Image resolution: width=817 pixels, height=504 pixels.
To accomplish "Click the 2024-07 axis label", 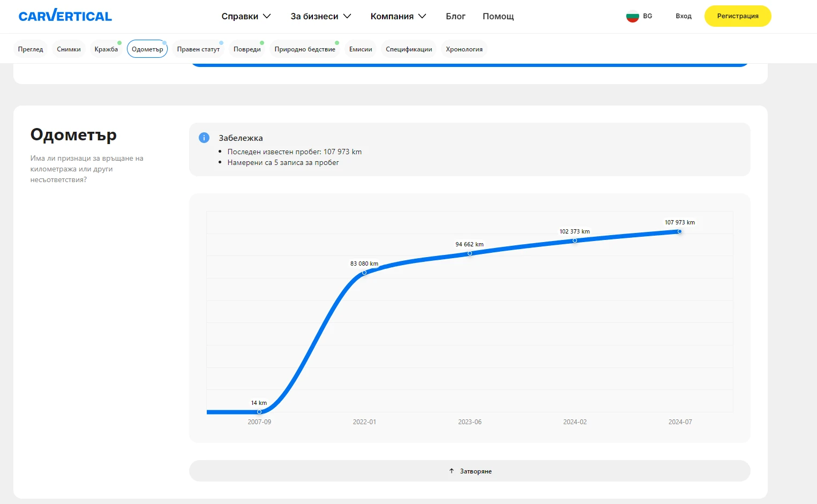I will pos(680,422).
